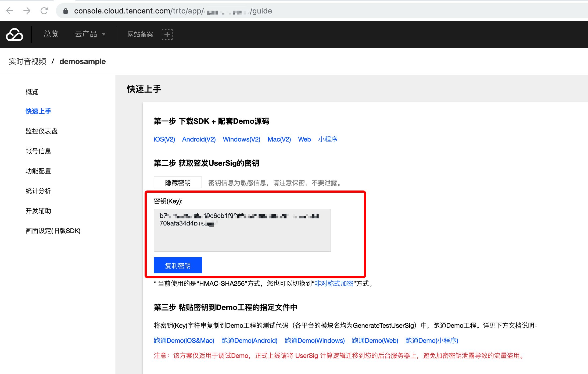Click the blue 复制密钥 button
This screenshot has height=374, width=588.
click(178, 266)
